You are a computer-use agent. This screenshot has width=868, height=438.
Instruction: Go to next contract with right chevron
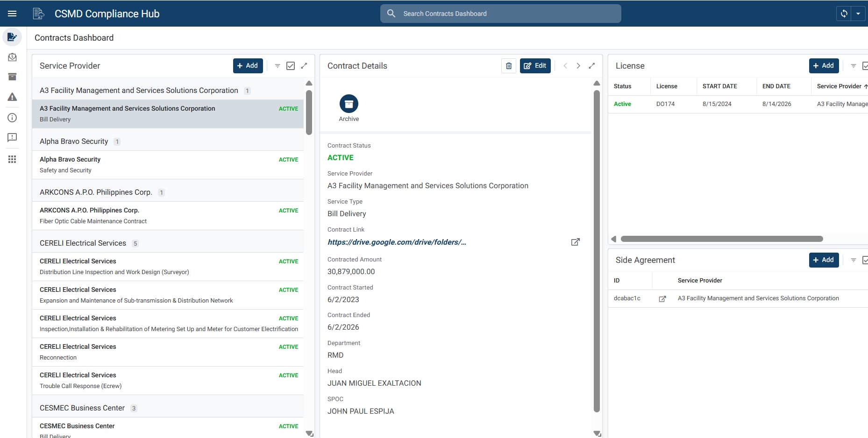click(x=578, y=66)
